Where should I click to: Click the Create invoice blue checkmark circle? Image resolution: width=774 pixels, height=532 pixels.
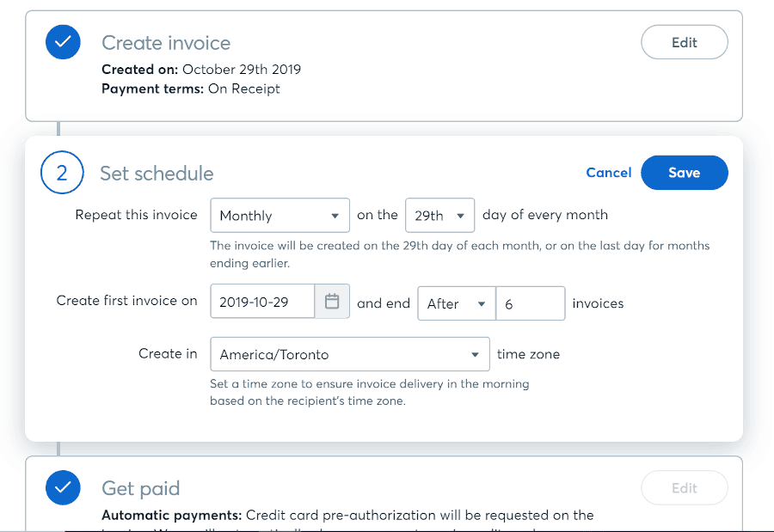(x=63, y=42)
